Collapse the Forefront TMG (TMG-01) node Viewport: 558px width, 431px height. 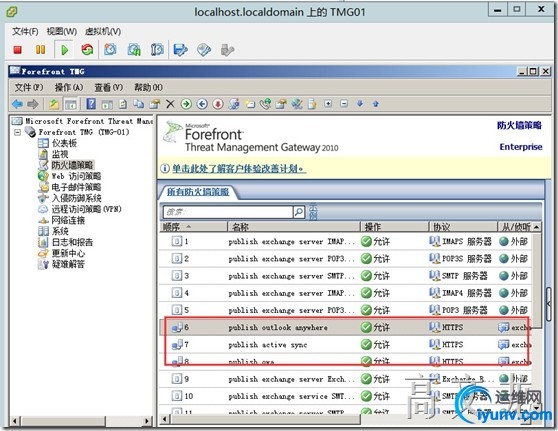point(17,132)
